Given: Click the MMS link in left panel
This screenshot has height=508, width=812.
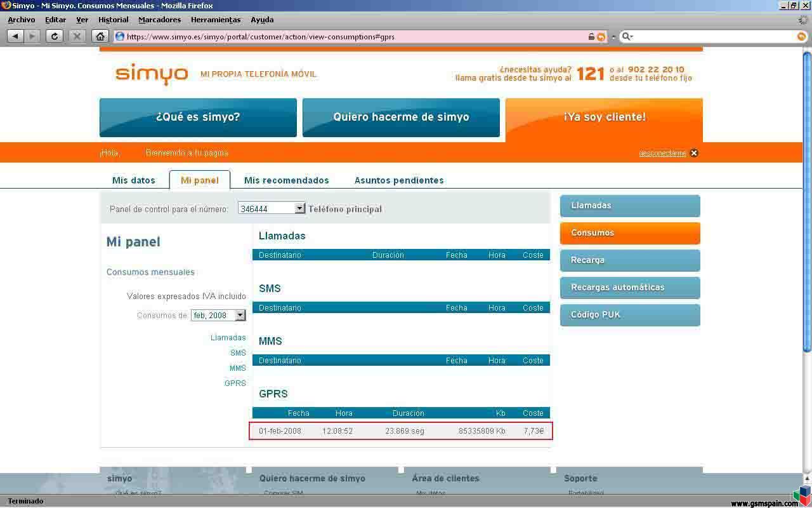Looking at the screenshot, I should (x=238, y=368).
